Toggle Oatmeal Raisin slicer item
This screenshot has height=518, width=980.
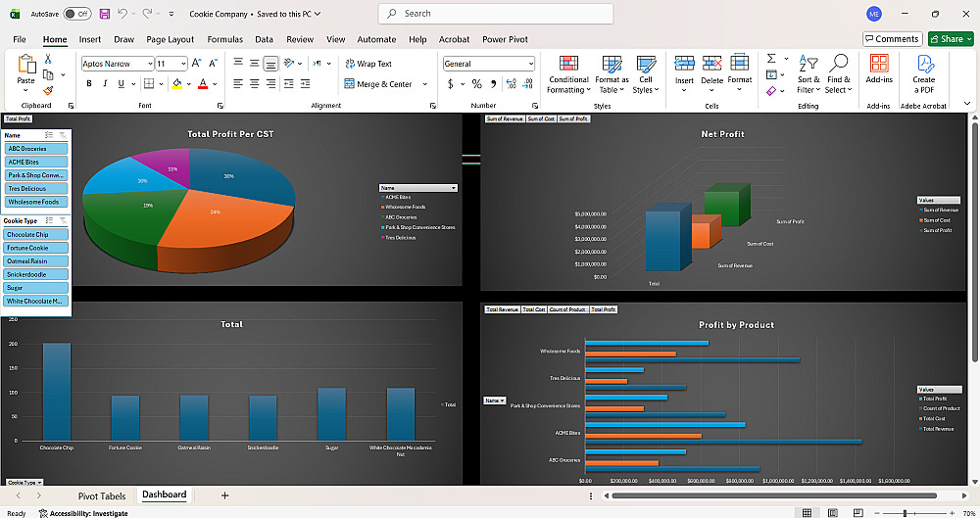pyautogui.click(x=36, y=261)
